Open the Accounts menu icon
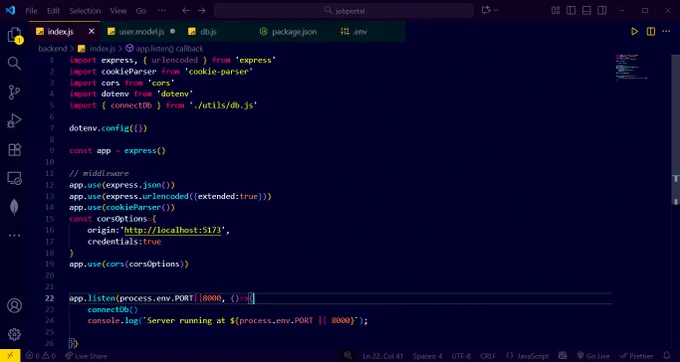 pos(14,306)
